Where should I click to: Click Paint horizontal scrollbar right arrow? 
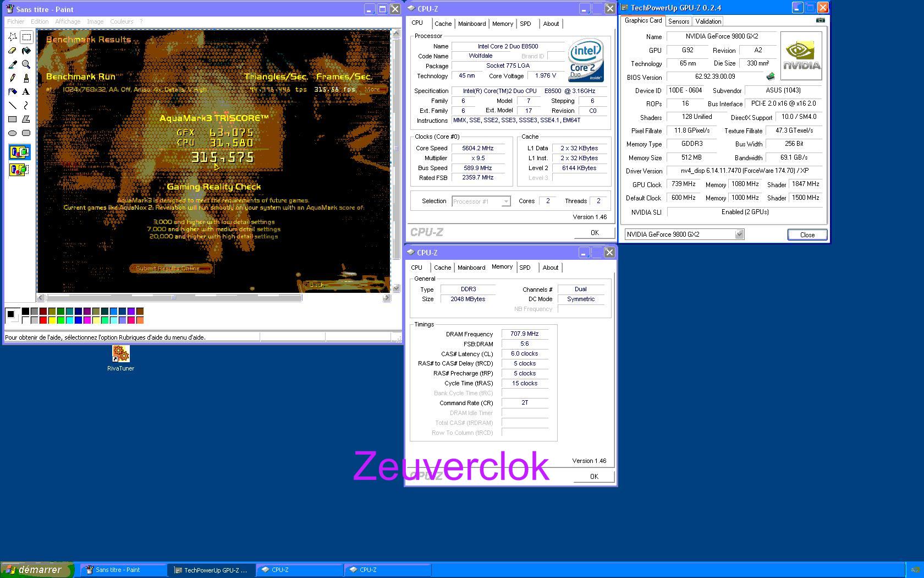point(387,298)
